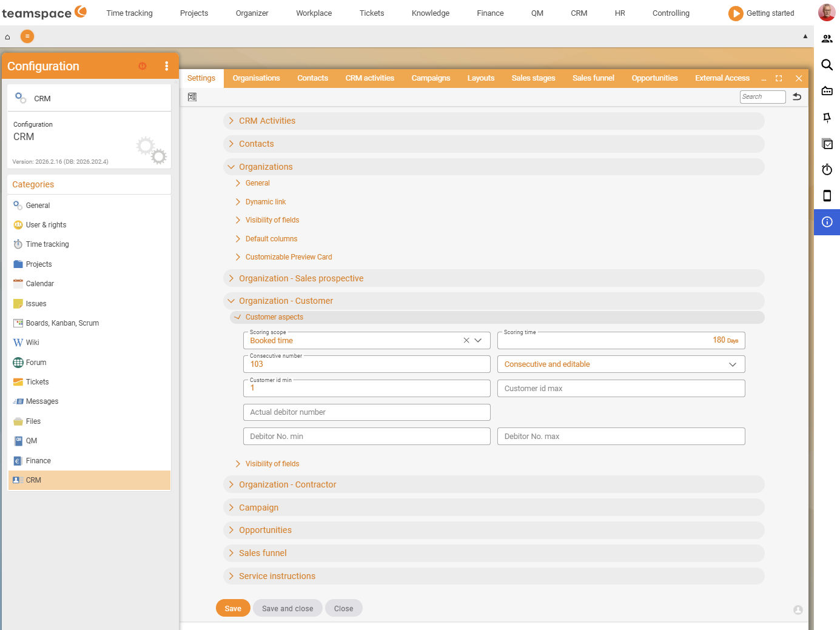Click the Close button
Image resolution: width=840 pixels, height=630 pixels.
click(343, 609)
